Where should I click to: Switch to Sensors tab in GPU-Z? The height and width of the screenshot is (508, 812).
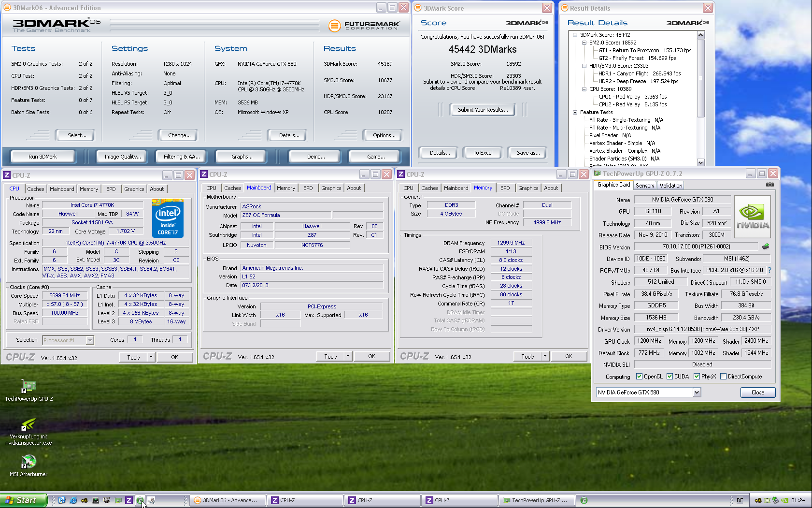pos(645,185)
